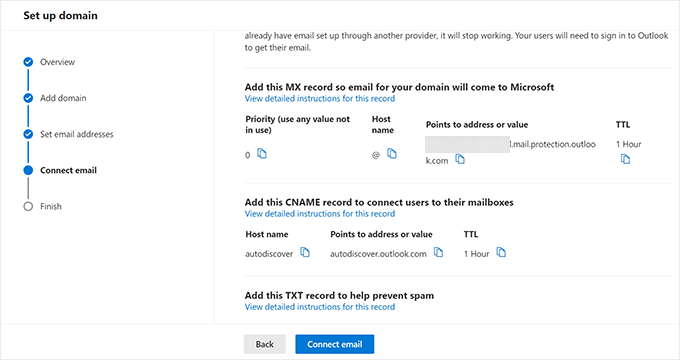Click the TXT record heading text
The width and height of the screenshot is (680, 360).
339,296
